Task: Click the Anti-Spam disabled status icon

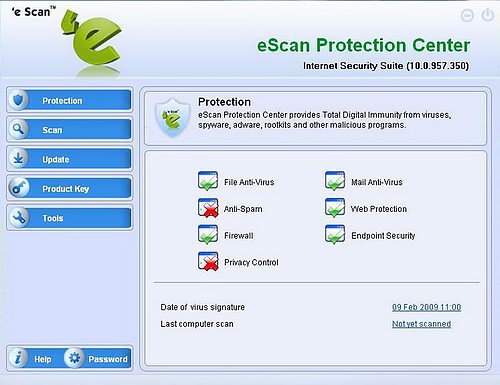Action: [x=208, y=208]
